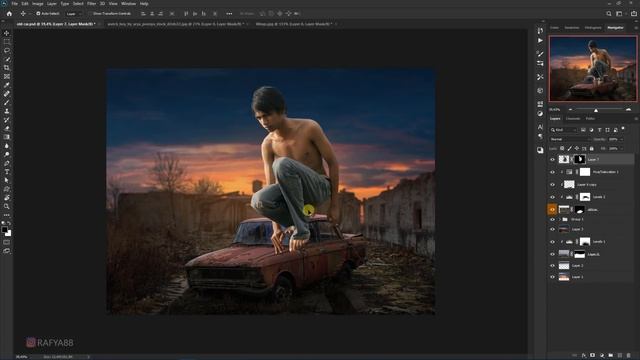Expand the Group 1 folder arrow
This screenshot has height=360, width=640.
(x=560, y=220)
